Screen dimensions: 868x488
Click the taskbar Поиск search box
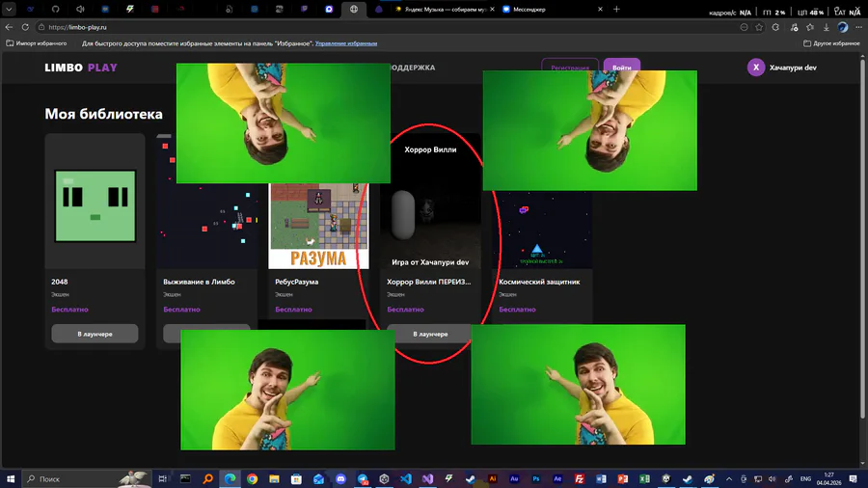(x=86, y=478)
